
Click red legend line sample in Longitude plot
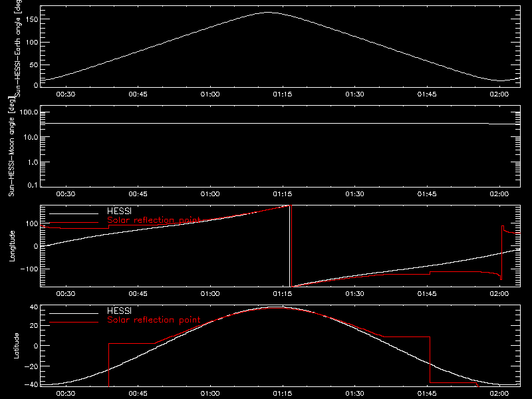click(74, 223)
